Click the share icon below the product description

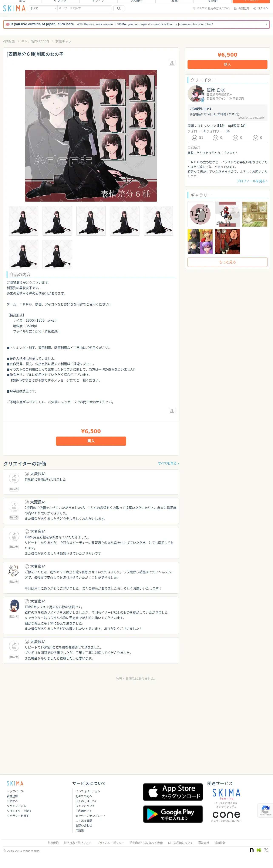(172, 410)
